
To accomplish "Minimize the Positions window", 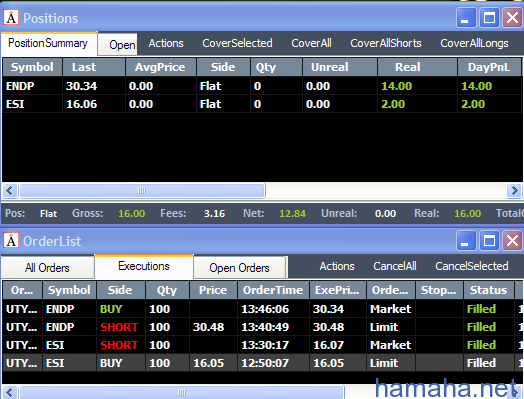I will (x=466, y=17).
